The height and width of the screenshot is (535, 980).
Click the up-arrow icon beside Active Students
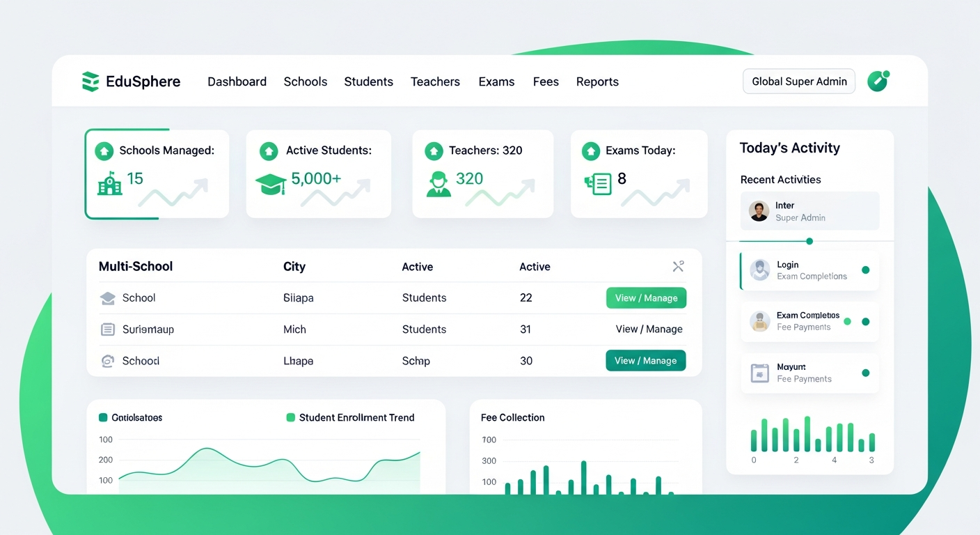268,150
